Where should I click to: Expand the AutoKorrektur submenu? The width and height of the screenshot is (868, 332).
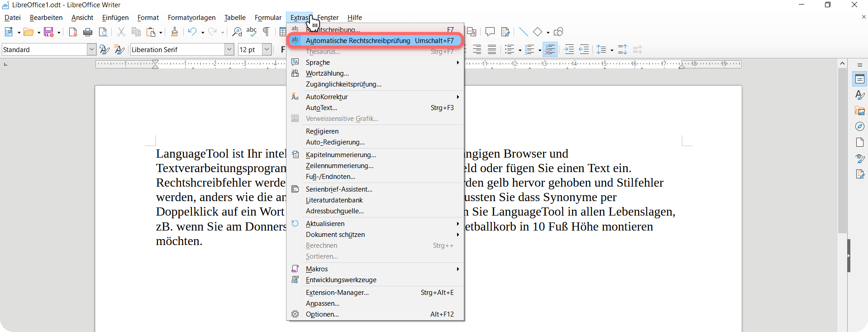[376, 97]
